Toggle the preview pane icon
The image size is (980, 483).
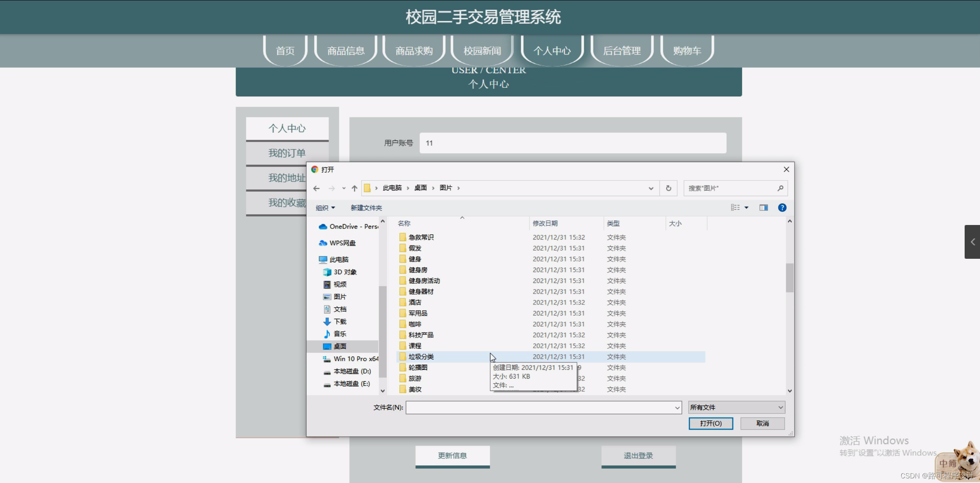pyautogui.click(x=763, y=207)
